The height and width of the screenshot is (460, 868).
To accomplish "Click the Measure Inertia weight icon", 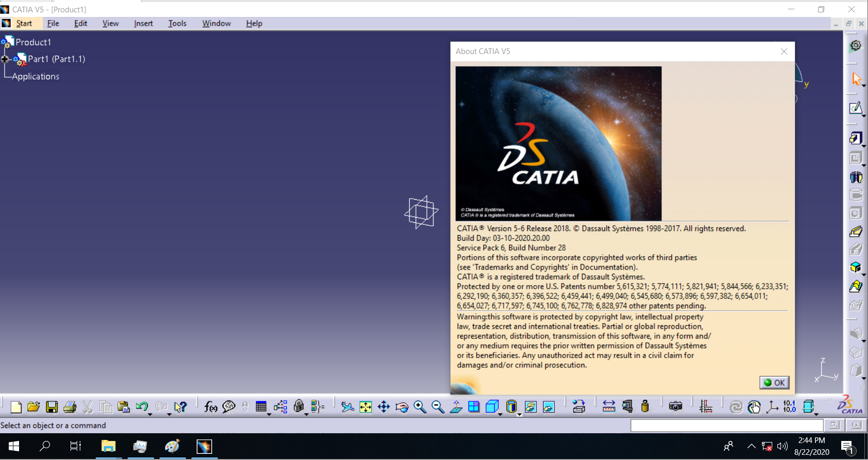I will point(645,406).
